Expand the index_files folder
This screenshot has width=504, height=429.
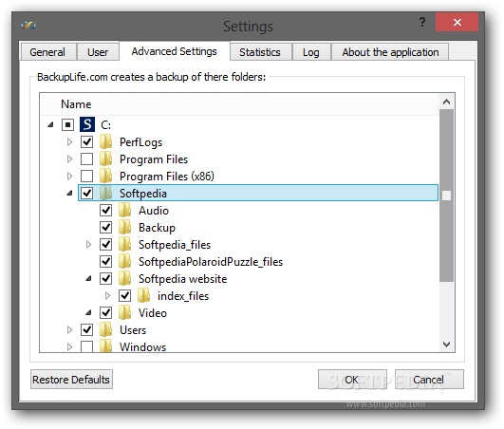(x=107, y=295)
